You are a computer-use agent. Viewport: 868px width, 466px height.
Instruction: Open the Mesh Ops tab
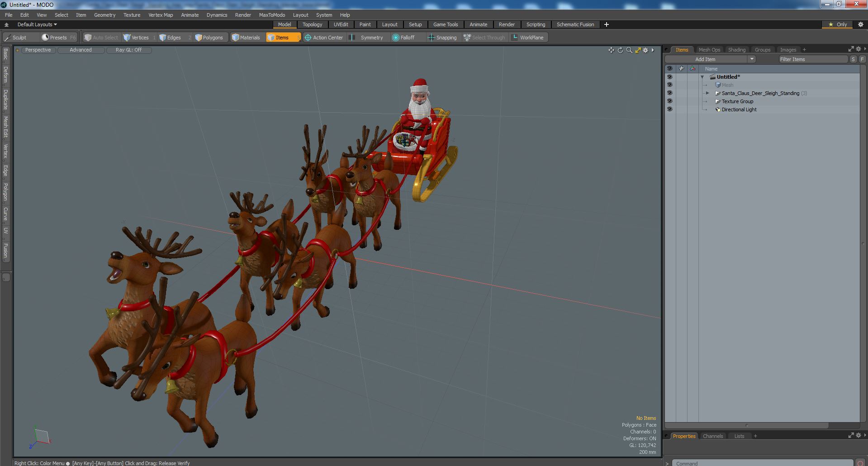(709, 50)
